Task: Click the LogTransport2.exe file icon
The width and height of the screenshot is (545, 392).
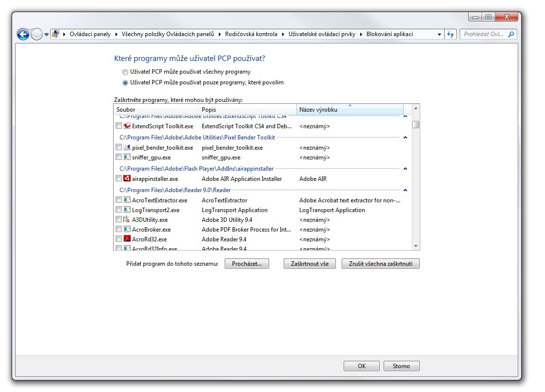Action: 127,210
